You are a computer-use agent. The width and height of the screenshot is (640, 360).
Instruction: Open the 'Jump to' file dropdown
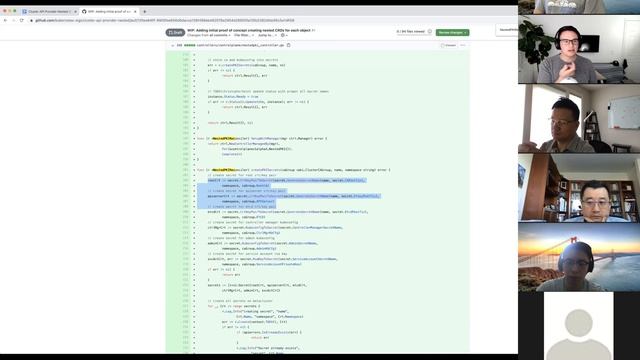(x=267, y=36)
